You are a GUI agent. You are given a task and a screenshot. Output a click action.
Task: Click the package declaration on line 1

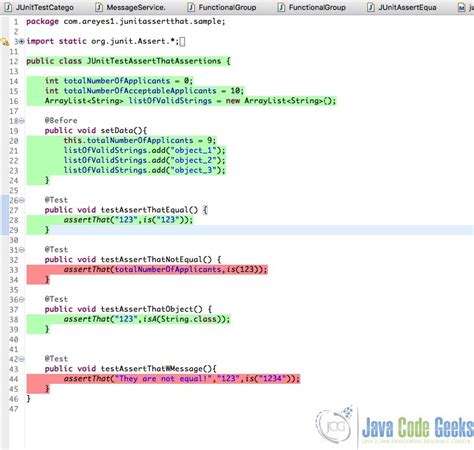126,22
